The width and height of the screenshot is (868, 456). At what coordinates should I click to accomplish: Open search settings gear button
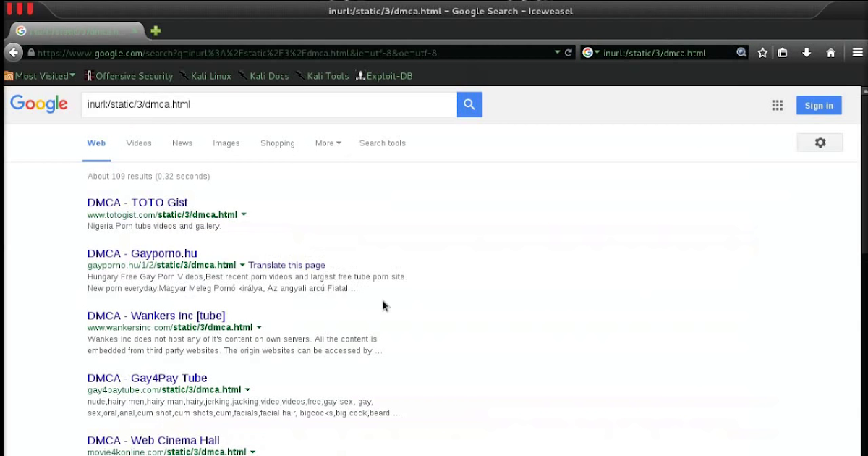coord(820,143)
